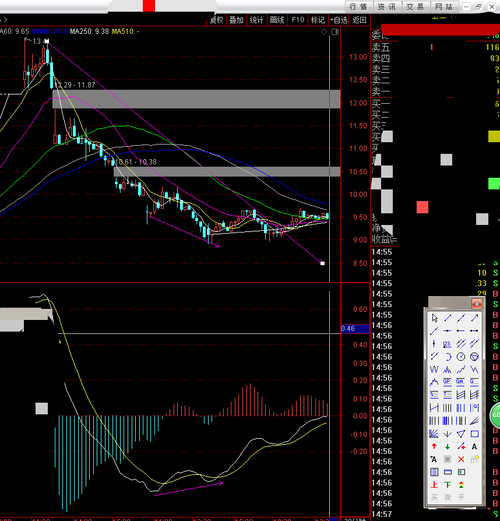
Task: Click the 买一 order book row
Action: pyautogui.click(x=435, y=104)
